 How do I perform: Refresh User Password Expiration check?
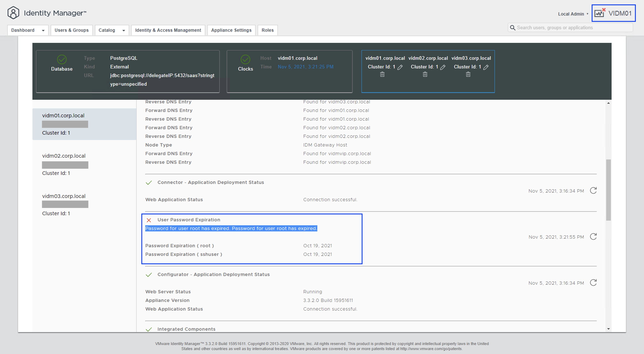click(x=593, y=237)
